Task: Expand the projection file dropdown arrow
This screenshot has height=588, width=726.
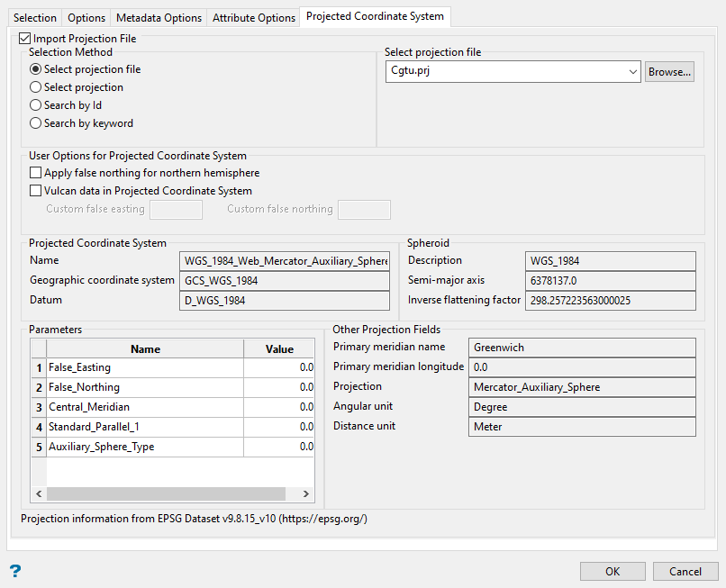Action: click(631, 72)
